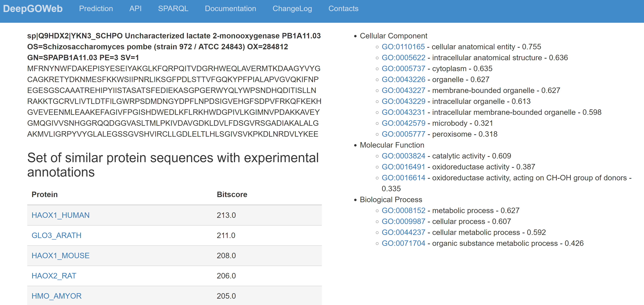Open GO:0071704 organic substance metabolic process
Viewport: 644px width, 305px height.
(403, 243)
